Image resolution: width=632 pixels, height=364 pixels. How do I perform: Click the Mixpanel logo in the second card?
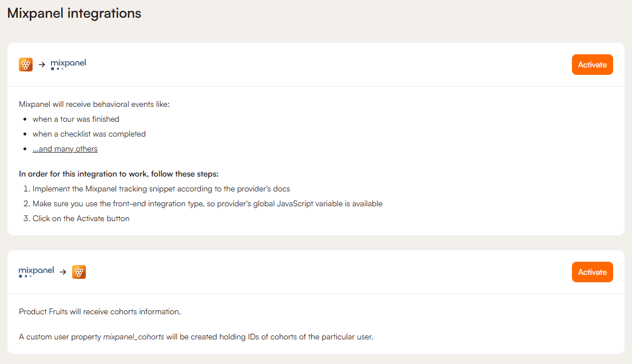click(x=36, y=271)
